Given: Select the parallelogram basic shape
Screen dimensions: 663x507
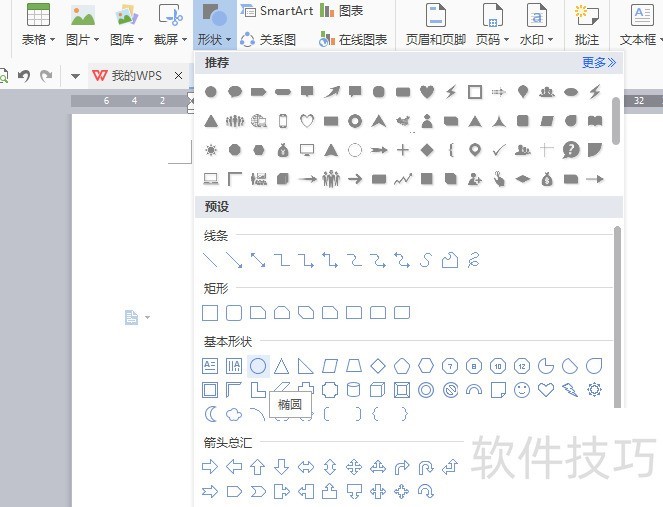Looking at the screenshot, I should point(330,366).
